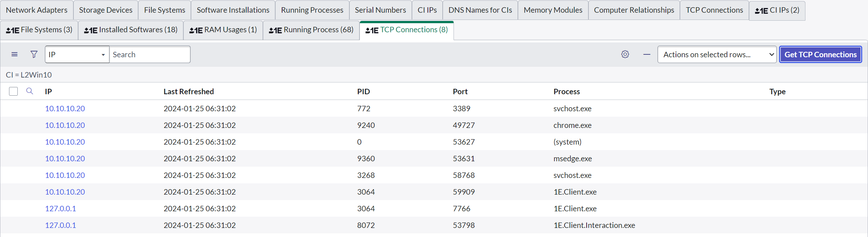Image resolution: width=868 pixels, height=237 pixels.
Task: Open the 1E CI IPs (2) tab
Action: click(777, 10)
